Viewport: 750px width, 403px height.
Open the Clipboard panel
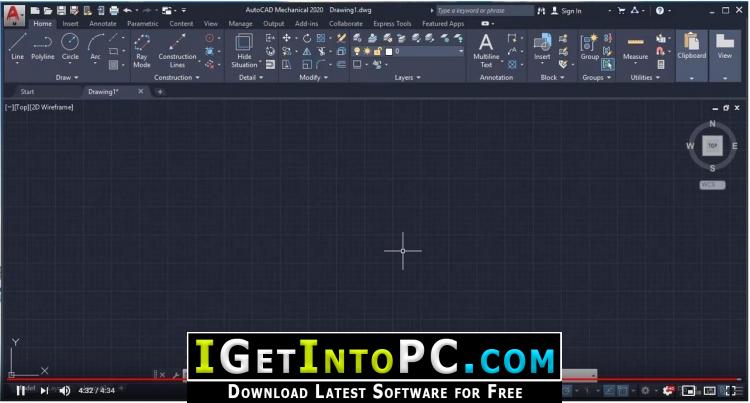pos(692,55)
